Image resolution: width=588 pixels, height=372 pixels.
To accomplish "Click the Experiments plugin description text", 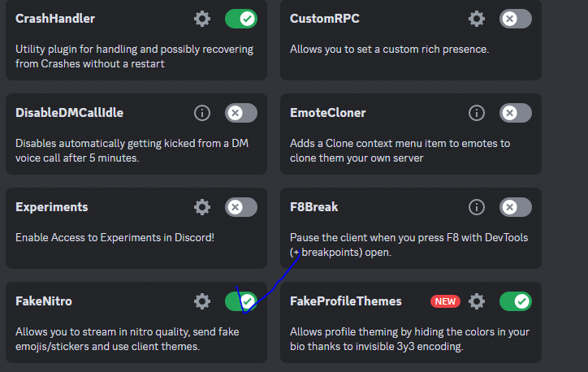I will tap(114, 237).
